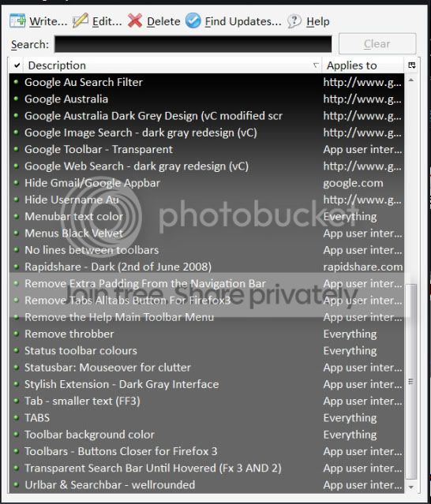The height and width of the screenshot is (504, 431).
Task: Click the Find Updates checkmark icon
Action: [193, 21]
